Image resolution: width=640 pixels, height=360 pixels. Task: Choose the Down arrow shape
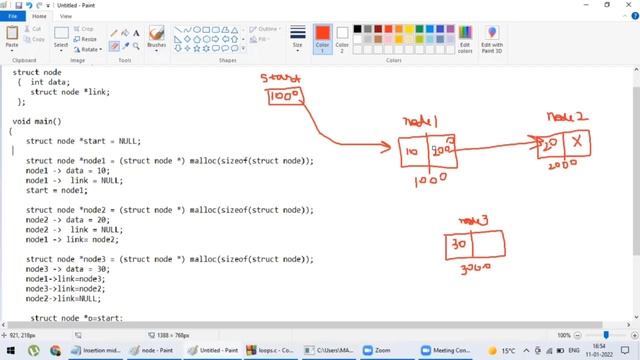pyautogui.click(x=178, y=49)
